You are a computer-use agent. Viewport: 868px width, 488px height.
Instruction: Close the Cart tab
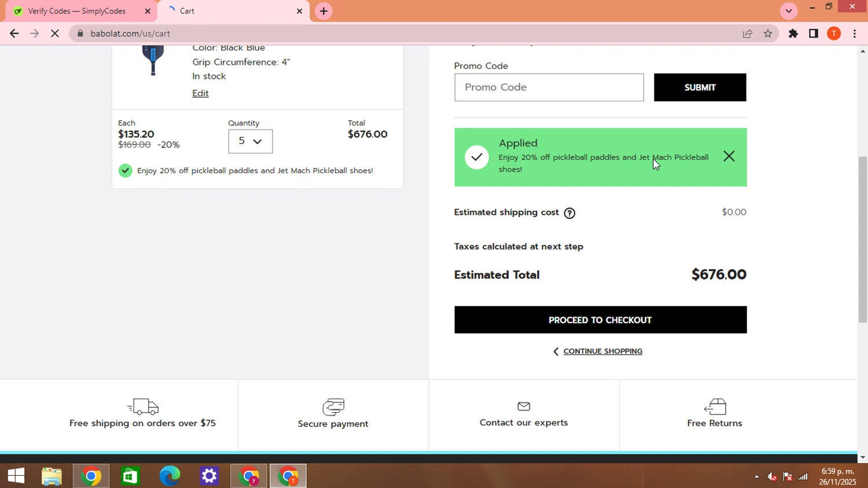pos(299,11)
